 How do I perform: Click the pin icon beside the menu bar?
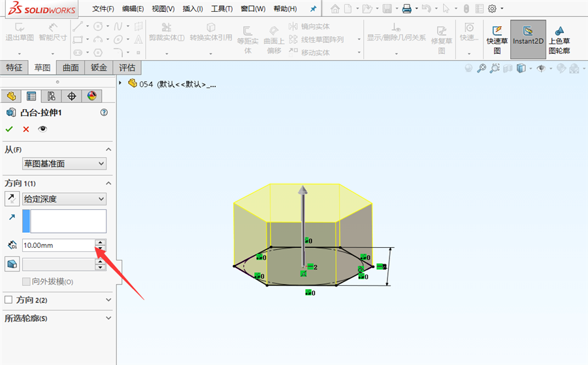[313, 9]
